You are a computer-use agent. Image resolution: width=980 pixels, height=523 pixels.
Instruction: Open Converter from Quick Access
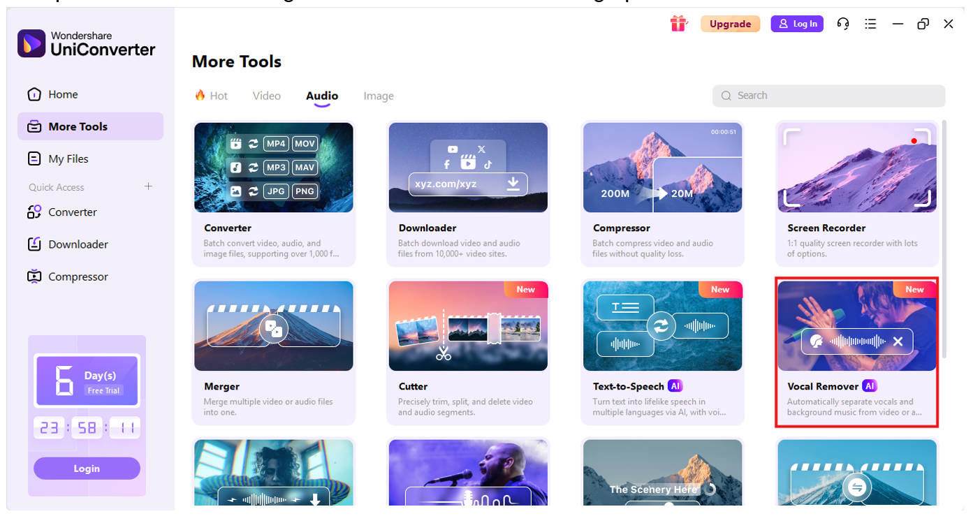pos(91,212)
